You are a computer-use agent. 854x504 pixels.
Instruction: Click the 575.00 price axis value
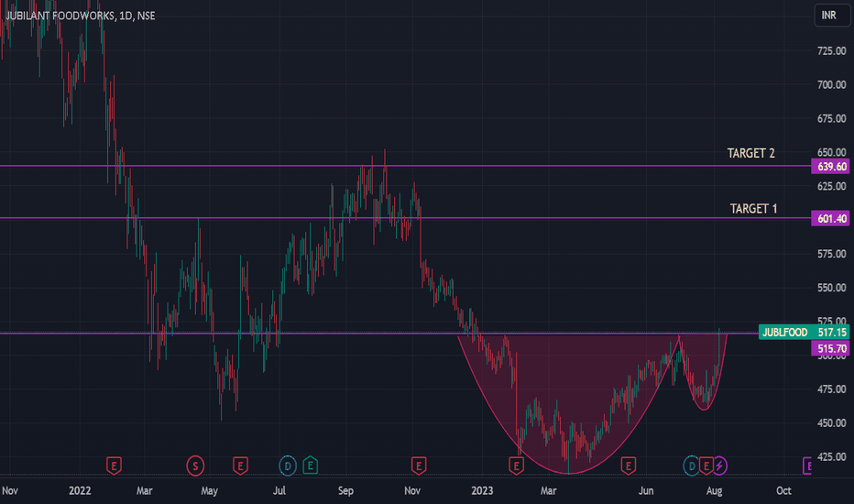(832, 254)
